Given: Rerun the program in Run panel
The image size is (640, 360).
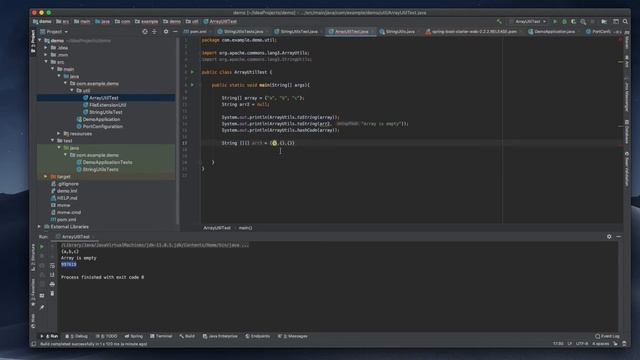Looking at the screenshot, I should (42, 247).
